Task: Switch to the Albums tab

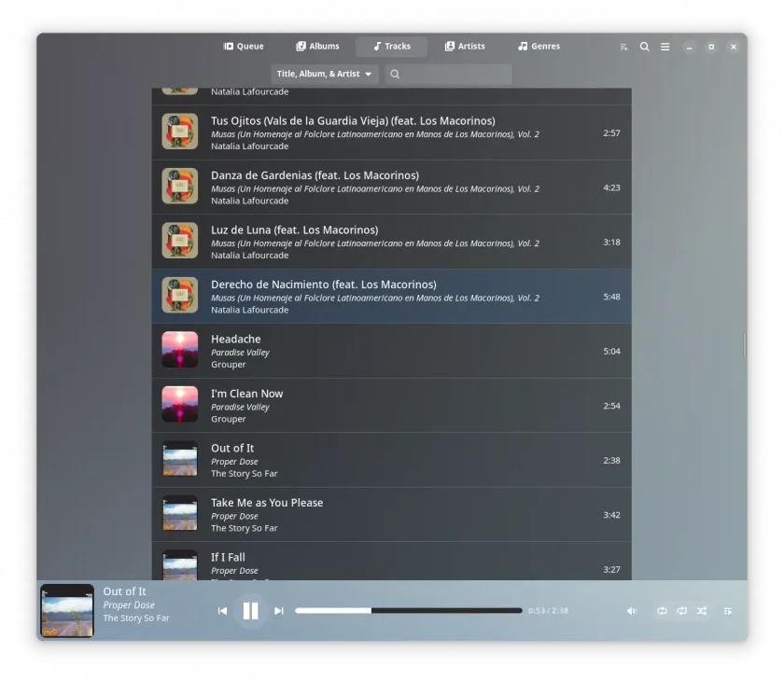Action: tap(317, 47)
